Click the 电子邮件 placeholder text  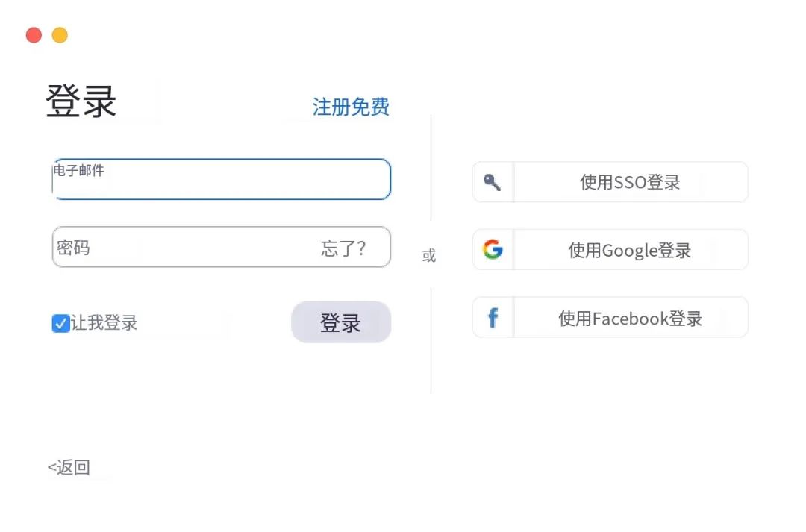pyautogui.click(x=78, y=170)
